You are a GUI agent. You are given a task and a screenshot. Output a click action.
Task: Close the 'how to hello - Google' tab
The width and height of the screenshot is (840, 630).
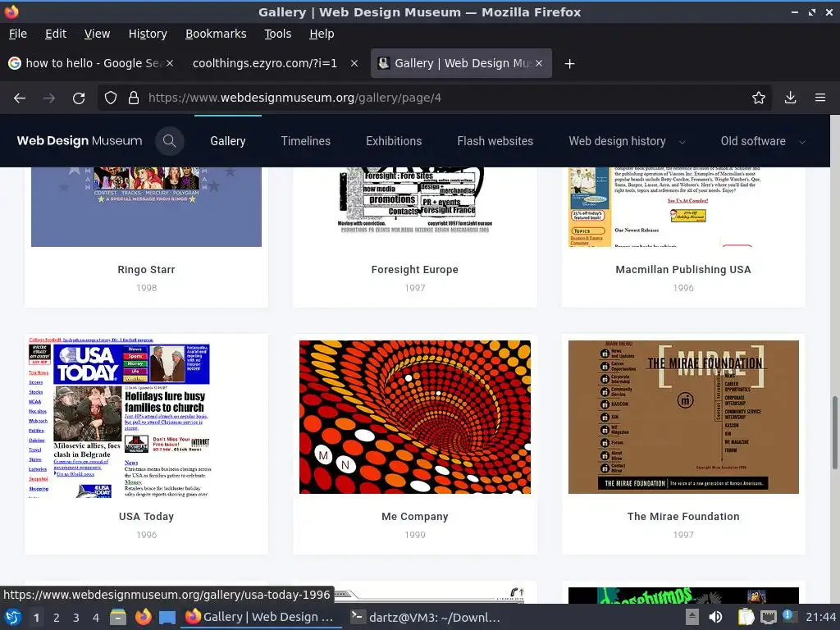169,63
